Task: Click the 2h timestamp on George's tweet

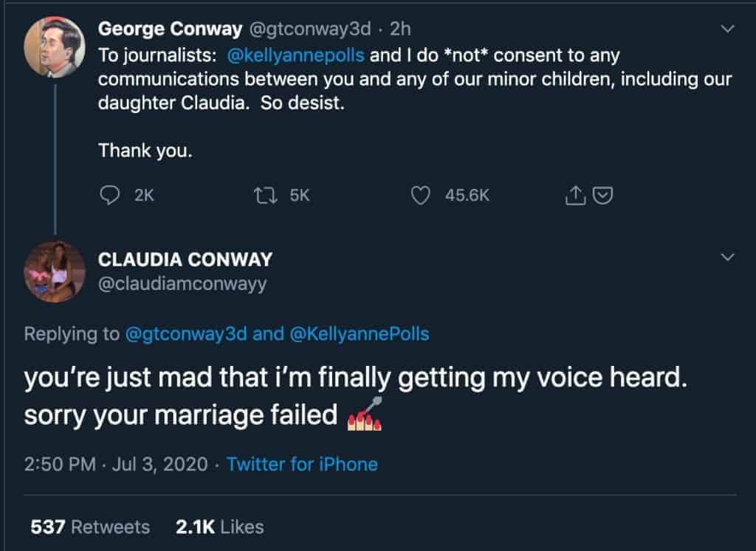Action: point(400,29)
